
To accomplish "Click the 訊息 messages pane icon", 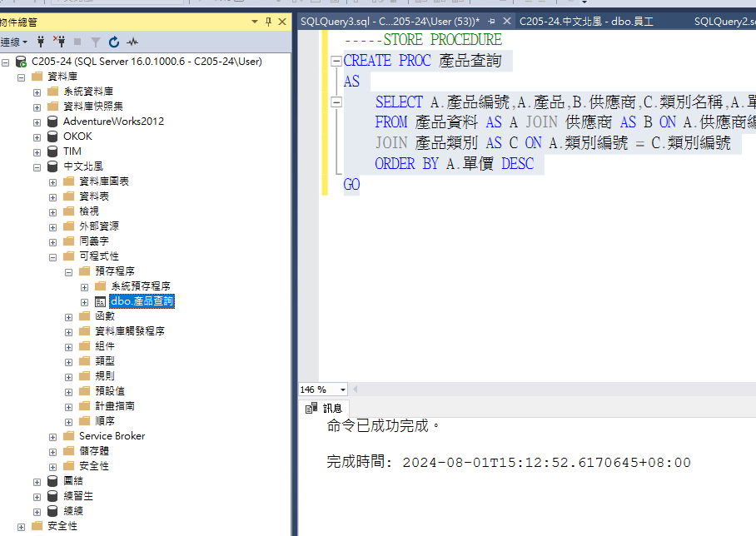I will coord(311,408).
